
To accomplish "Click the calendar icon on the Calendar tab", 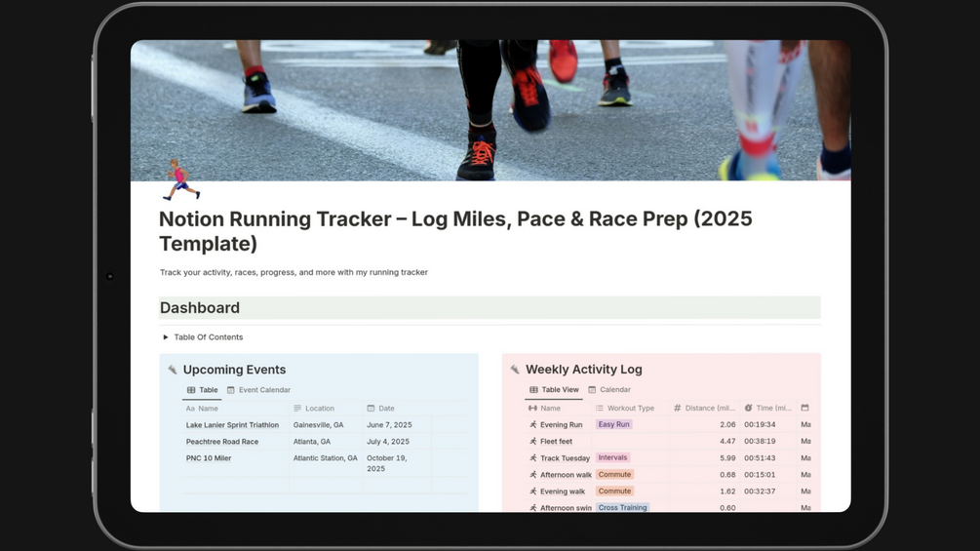I will (x=592, y=390).
